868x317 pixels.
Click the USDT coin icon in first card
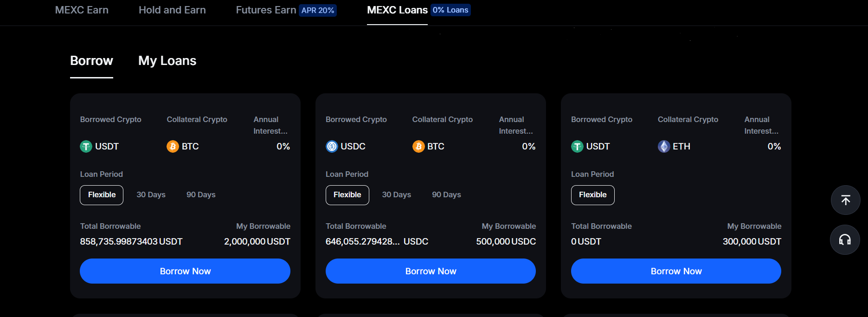pos(86,147)
